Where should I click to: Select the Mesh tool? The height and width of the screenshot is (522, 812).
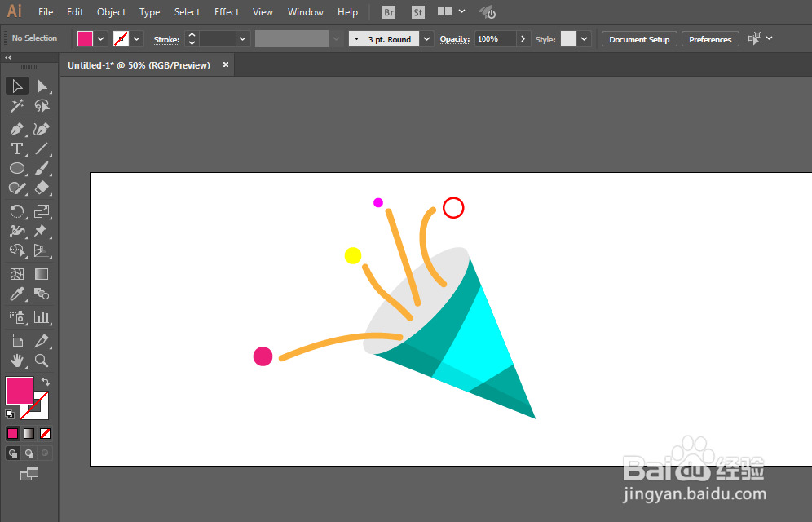point(17,274)
